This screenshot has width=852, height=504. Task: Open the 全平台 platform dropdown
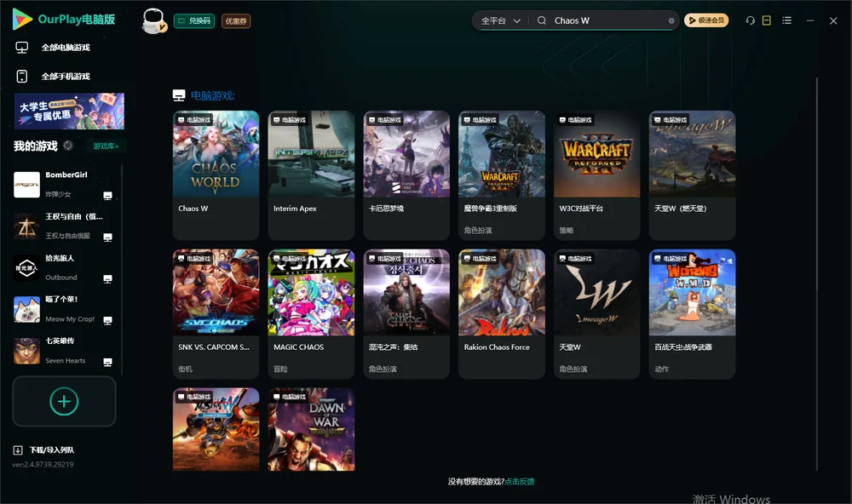tap(500, 20)
